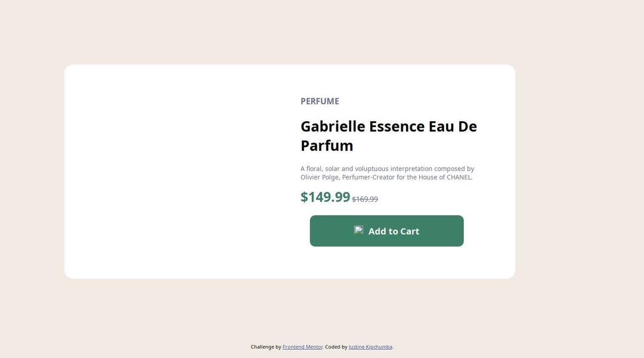Click the word 'interpretation' in the description
The image size is (644, 358).
(411, 169)
